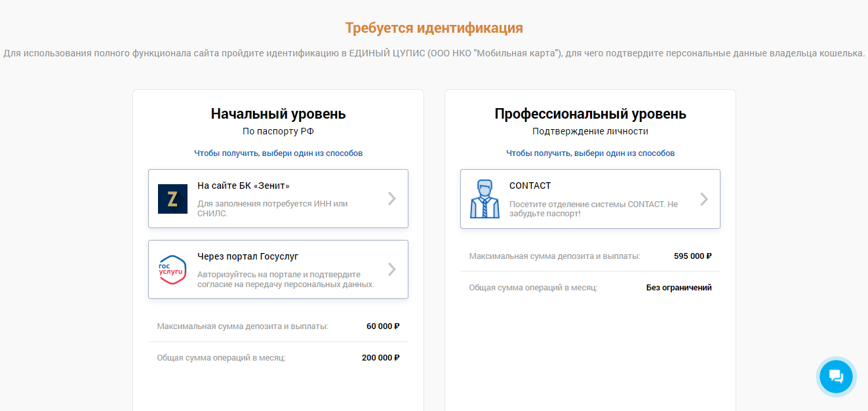Click 'Чтобы получить' hint under Профессиональный уровень
This screenshot has height=411, width=868.
coord(590,153)
